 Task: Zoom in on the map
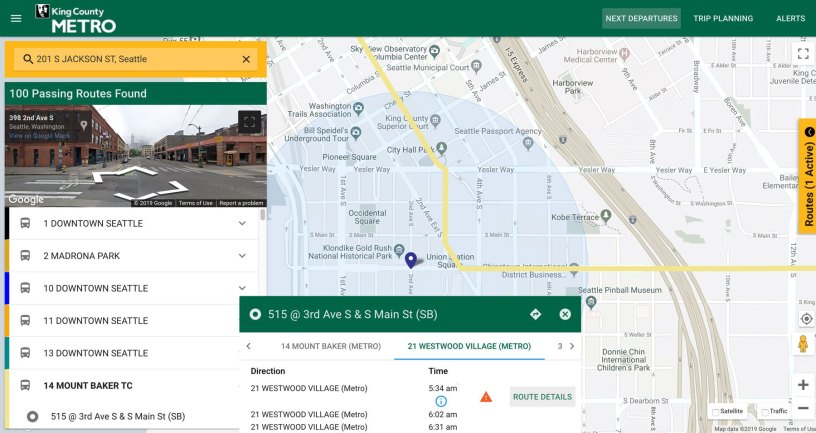click(803, 385)
